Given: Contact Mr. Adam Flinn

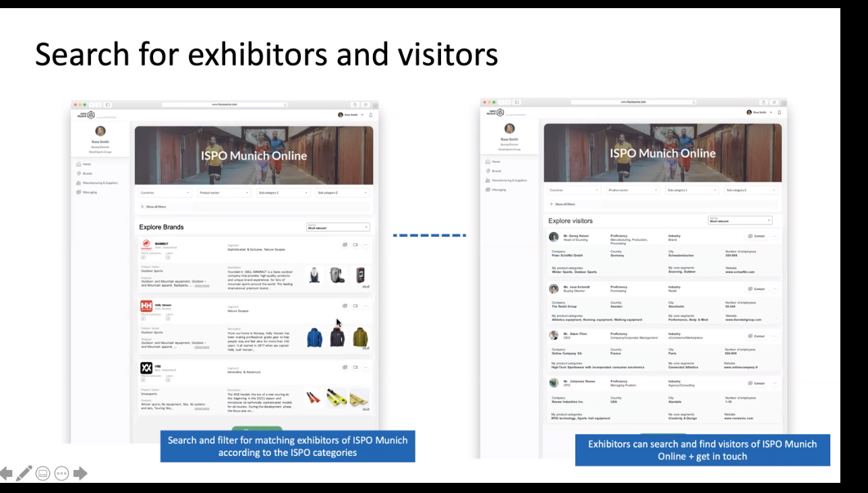Looking at the screenshot, I should [x=757, y=336].
